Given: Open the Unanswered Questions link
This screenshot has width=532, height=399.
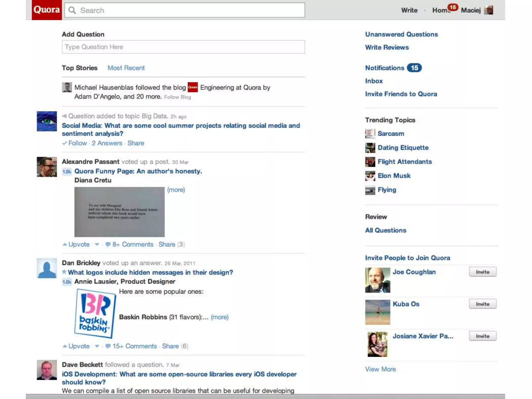Looking at the screenshot, I should (x=401, y=34).
